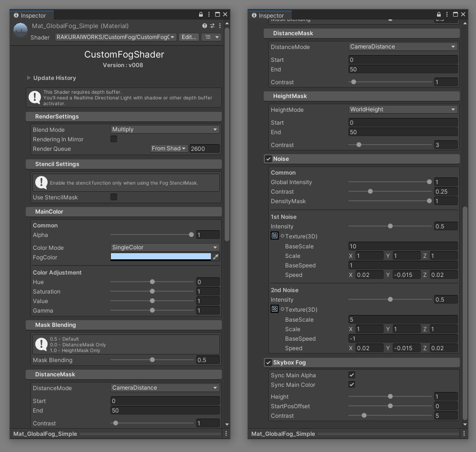Select the right window's Inspector tab
Image resolution: width=476 pixels, height=452 pixels.
click(269, 15)
